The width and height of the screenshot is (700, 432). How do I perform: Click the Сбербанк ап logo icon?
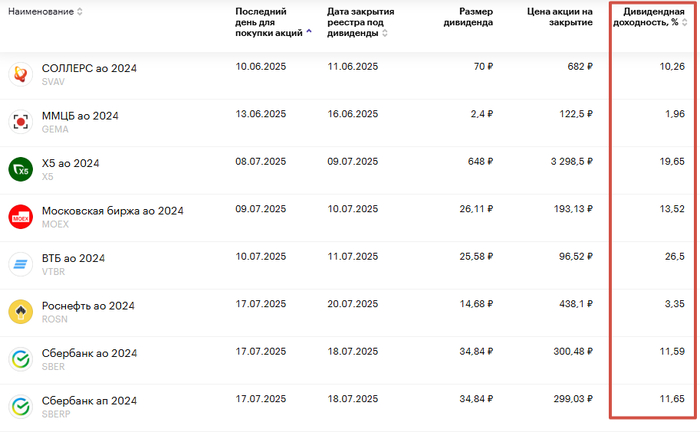click(20, 406)
